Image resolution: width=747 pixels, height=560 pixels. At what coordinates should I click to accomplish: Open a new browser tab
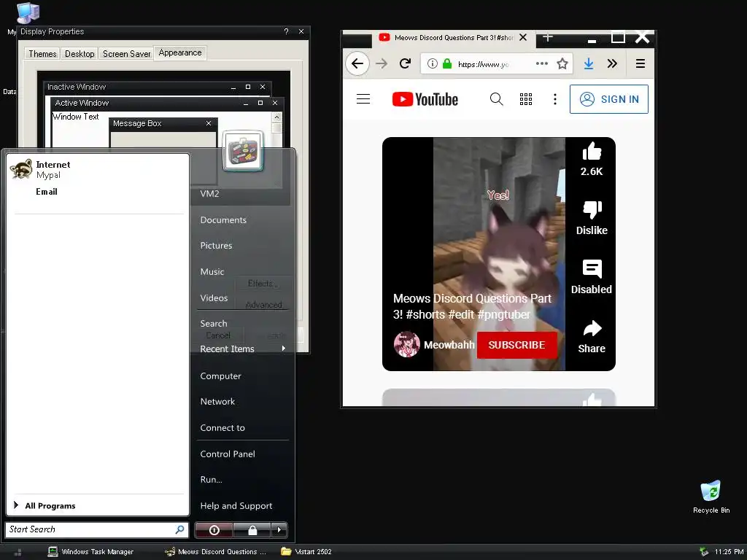(547, 37)
